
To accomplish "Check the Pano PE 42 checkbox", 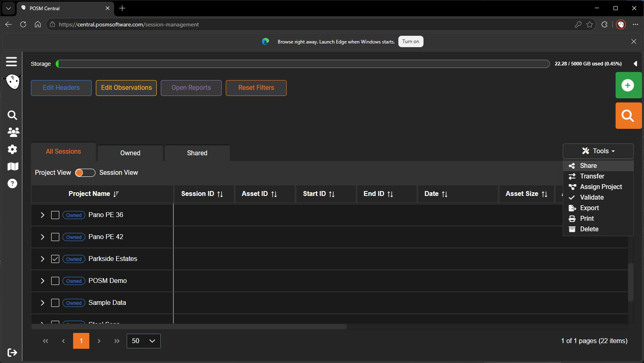I will pos(55,237).
